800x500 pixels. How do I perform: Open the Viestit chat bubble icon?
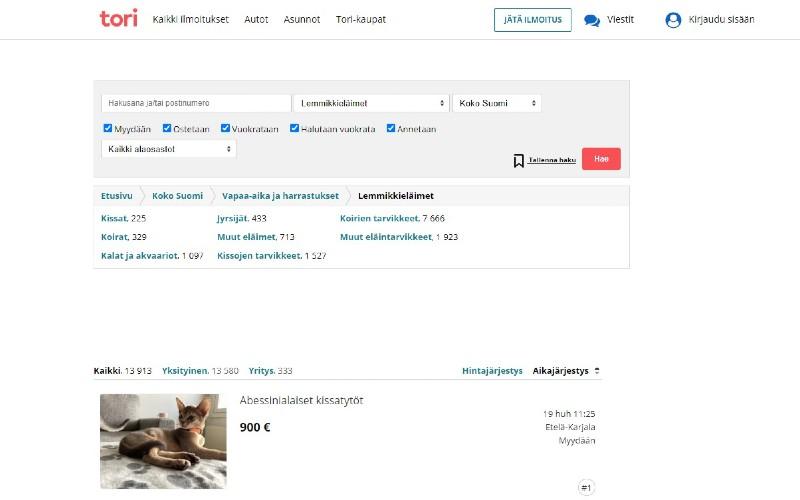click(592, 20)
